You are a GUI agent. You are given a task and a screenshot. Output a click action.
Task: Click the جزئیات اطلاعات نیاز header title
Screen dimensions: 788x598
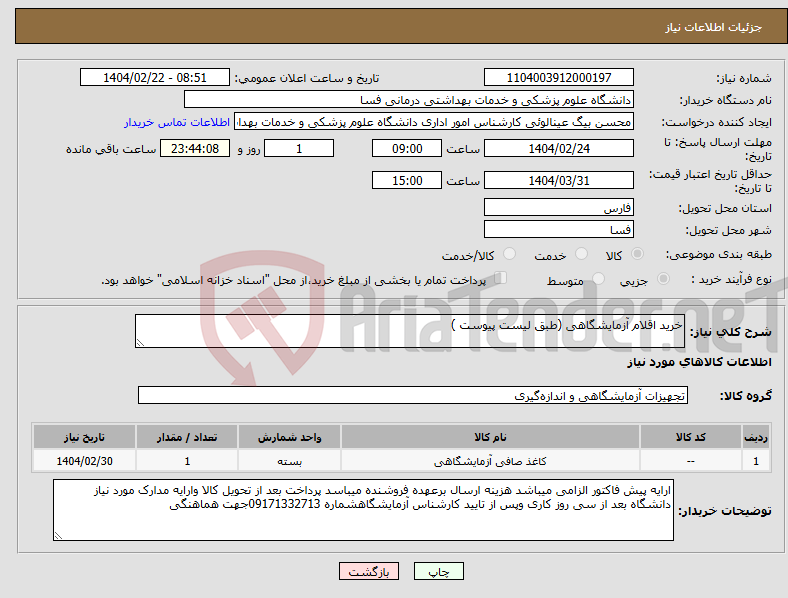click(x=714, y=27)
